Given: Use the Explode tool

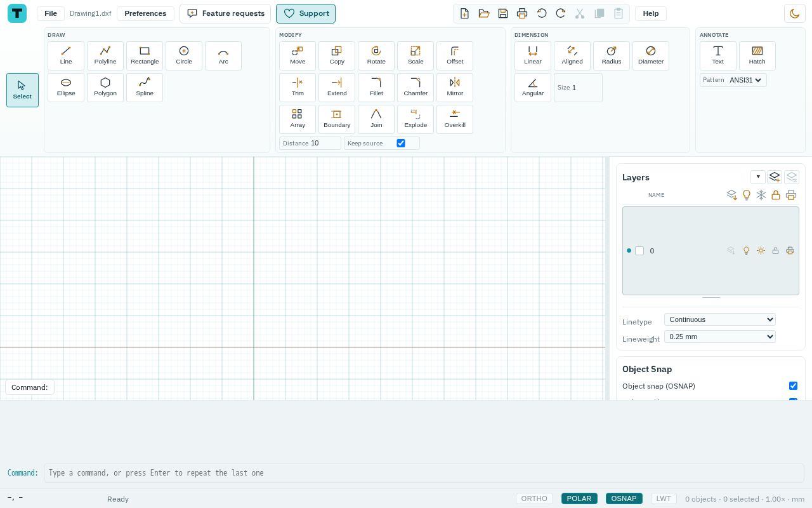Looking at the screenshot, I should (x=416, y=119).
